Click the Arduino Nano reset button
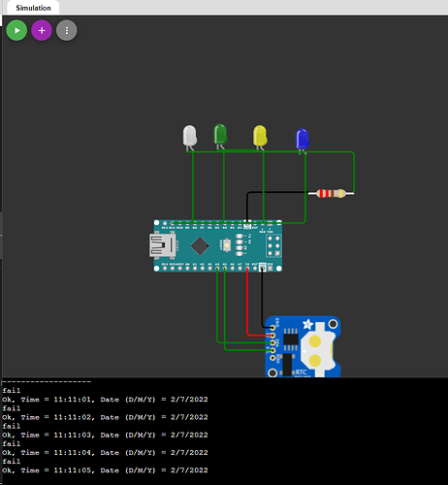The image size is (448, 485). [x=227, y=245]
